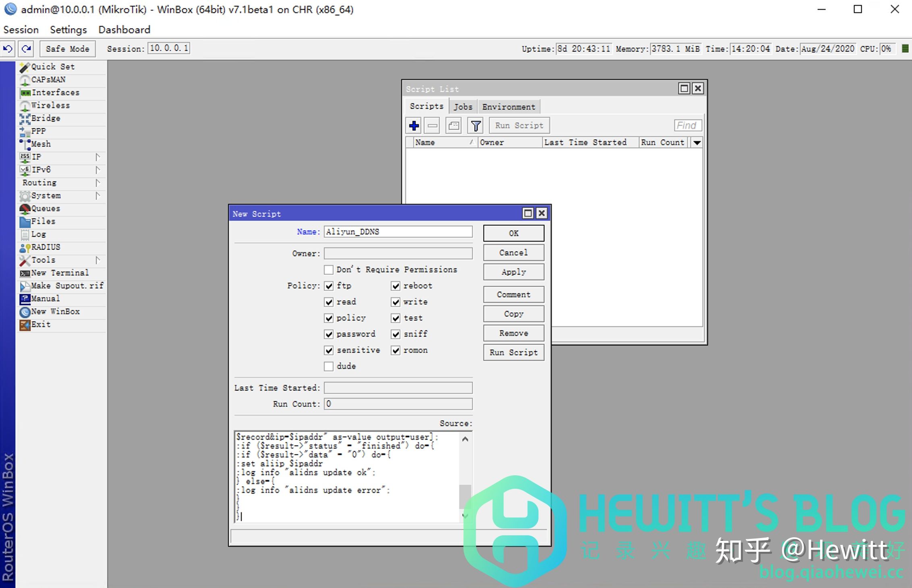The height and width of the screenshot is (588, 912).
Task: Uncheck the write policy
Action: pos(396,302)
